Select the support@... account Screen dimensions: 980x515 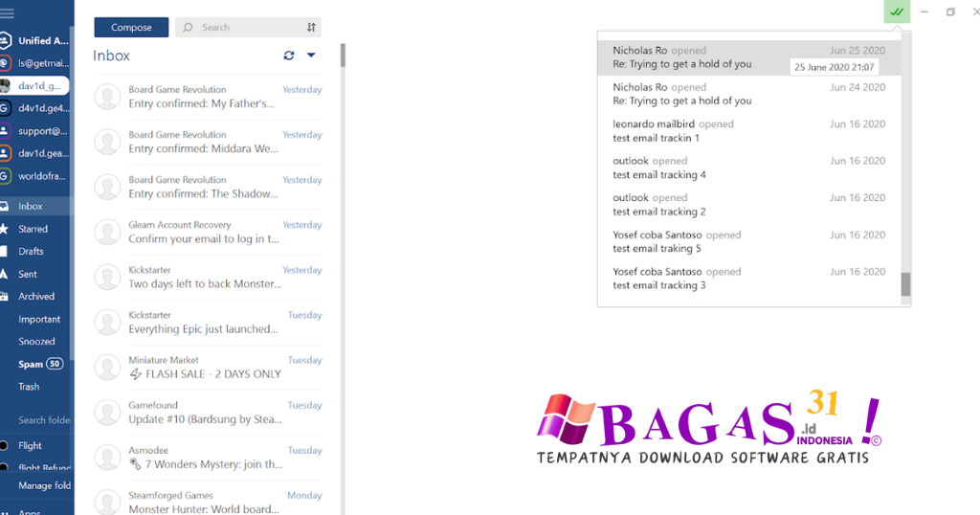(x=34, y=130)
